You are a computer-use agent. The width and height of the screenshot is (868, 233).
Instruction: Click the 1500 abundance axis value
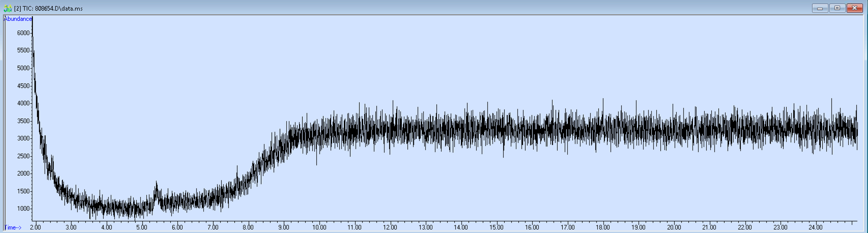coord(23,191)
